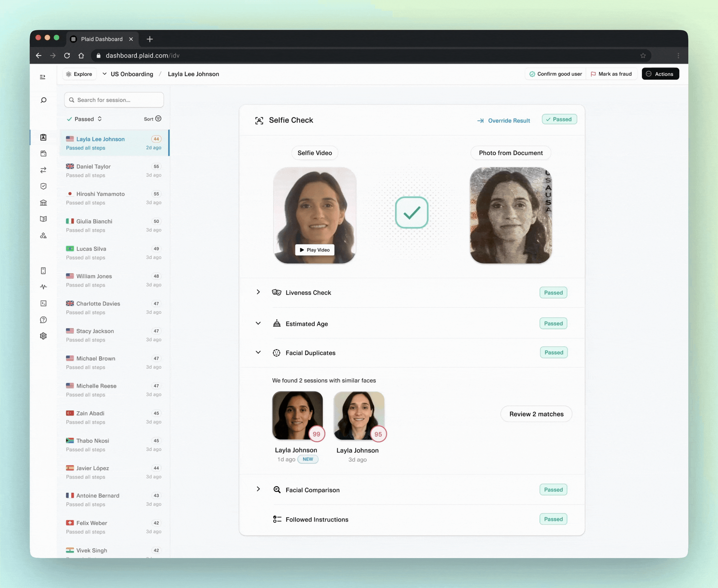Click the browser address bar

pyautogui.click(x=371, y=56)
